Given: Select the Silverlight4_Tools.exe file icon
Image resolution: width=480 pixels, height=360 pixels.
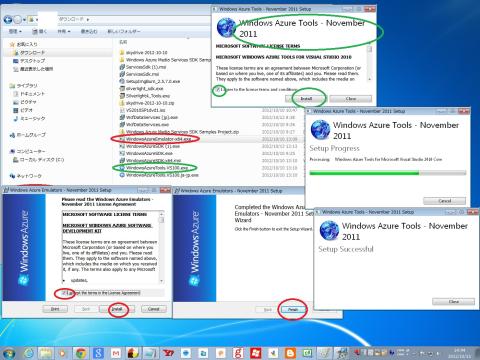Looking at the screenshot, I should 122,96.
